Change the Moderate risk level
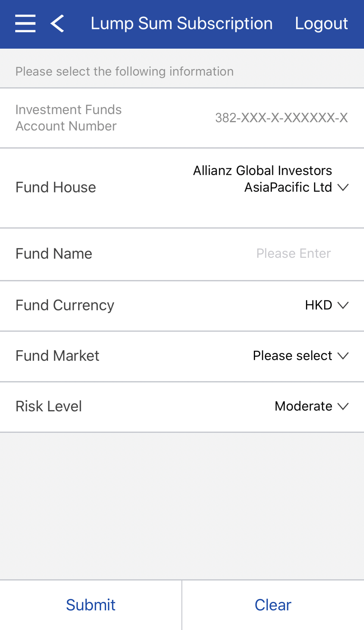Image resolution: width=364 pixels, height=630 pixels. click(x=303, y=406)
